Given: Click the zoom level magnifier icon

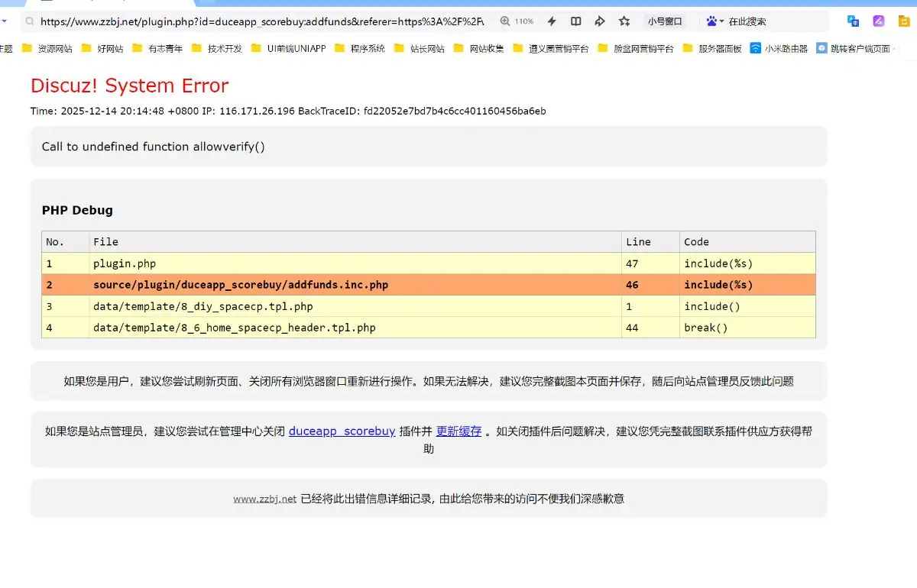Looking at the screenshot, I should 505,21.
